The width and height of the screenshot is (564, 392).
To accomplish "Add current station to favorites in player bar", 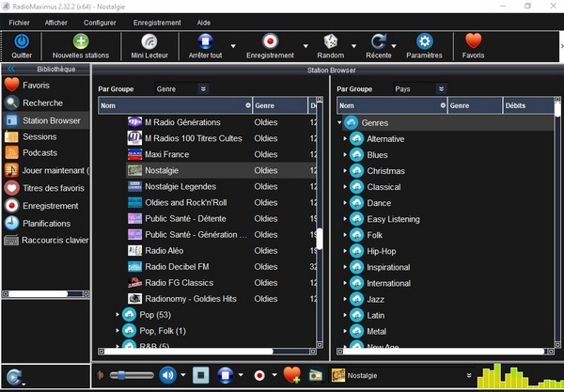I will (290, 375).
